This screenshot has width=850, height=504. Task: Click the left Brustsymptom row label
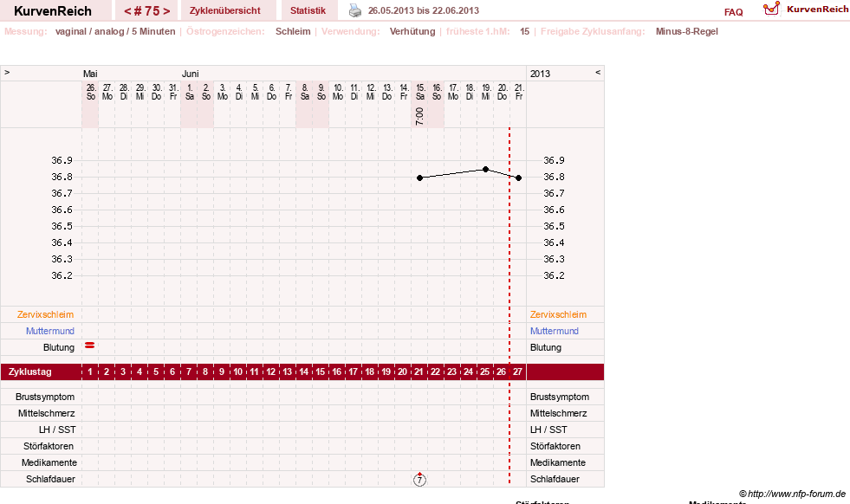point(45,397)
